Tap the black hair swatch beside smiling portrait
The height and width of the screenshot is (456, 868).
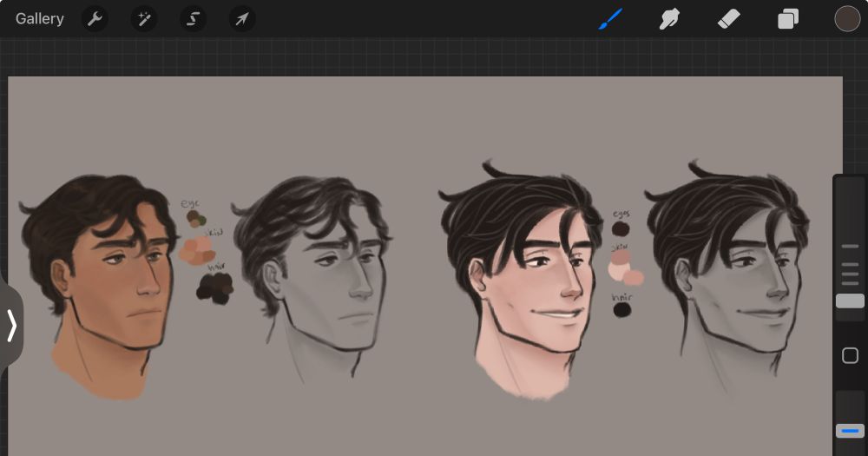(x=621, y=310)
